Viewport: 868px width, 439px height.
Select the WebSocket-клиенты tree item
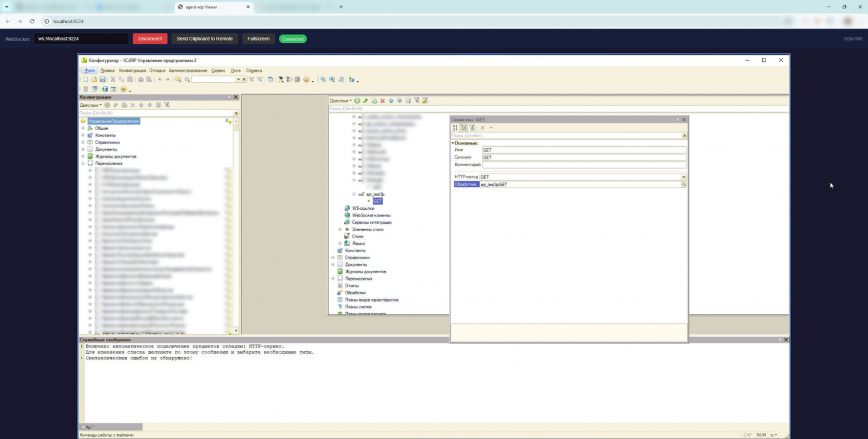tap(371, 215)
